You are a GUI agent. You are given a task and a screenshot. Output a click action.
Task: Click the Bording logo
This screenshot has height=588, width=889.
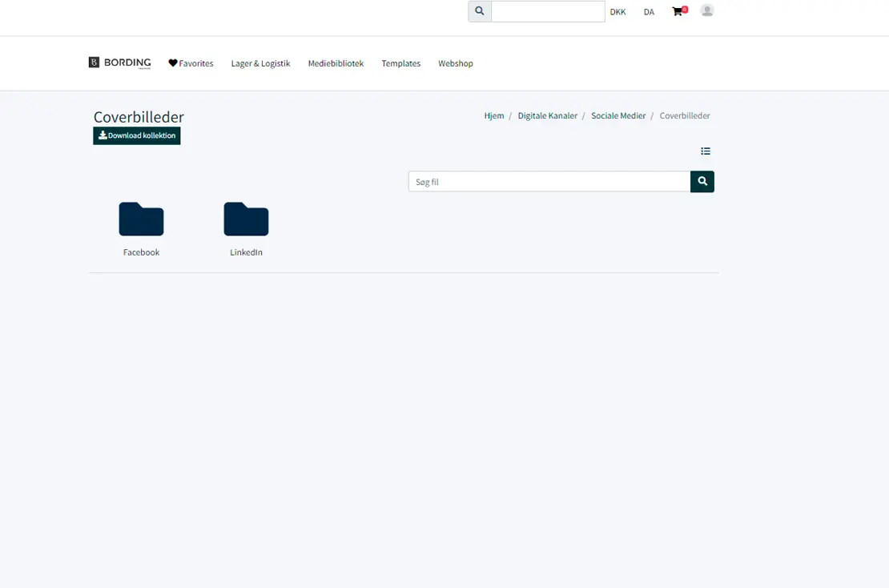120,62
